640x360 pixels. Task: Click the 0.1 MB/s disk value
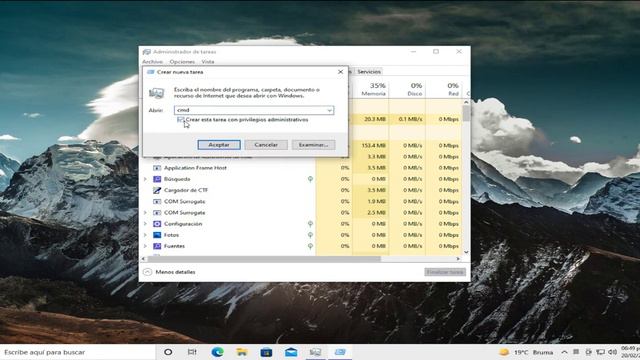point(410,119)
